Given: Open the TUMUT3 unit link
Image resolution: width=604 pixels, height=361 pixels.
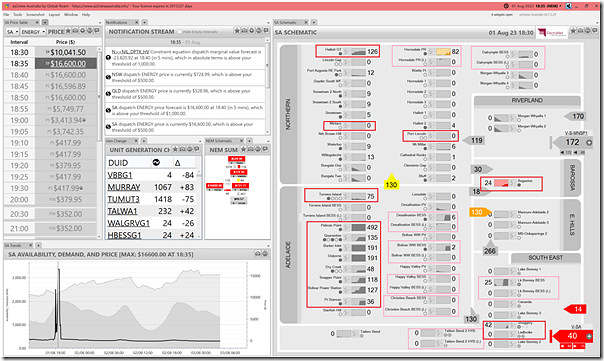Looking at the screenshot, I should pos(123,199).
